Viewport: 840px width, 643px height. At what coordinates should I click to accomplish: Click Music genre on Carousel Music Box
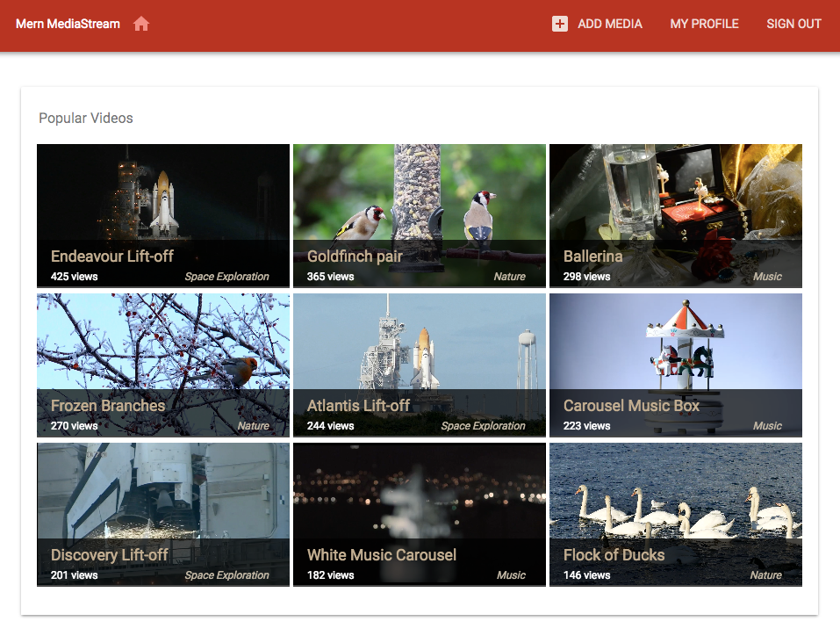click(767, 426)
